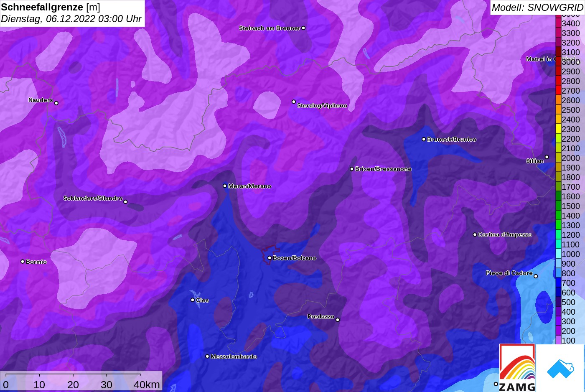Click the Pieve di Cadore marker dot
The height and width of the screenshot is (392, 585).
(536, 276)
